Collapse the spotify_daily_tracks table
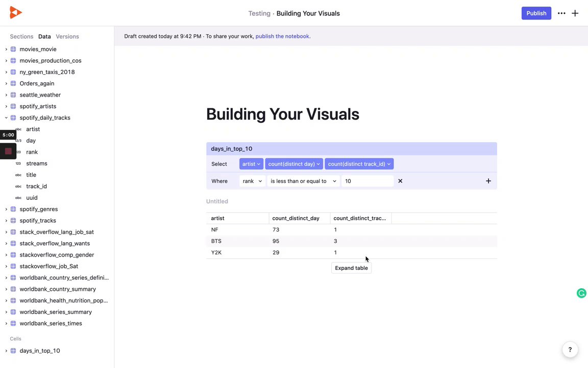 pos(6,118)
